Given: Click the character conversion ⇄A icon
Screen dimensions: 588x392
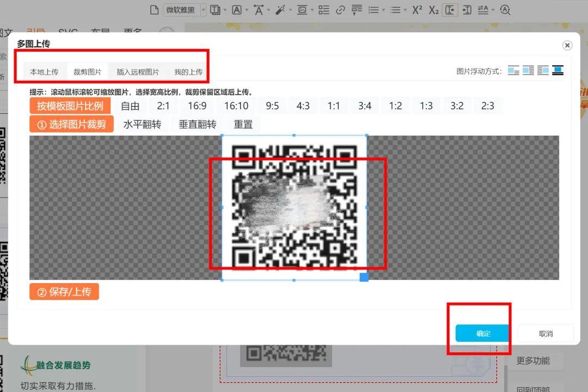Looking at the screenshot, I should (483, 10).
